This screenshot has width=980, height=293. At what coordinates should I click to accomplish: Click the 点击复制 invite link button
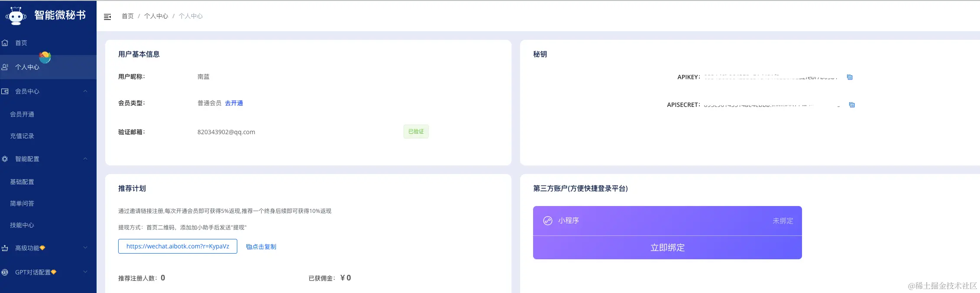click(261, 247)
